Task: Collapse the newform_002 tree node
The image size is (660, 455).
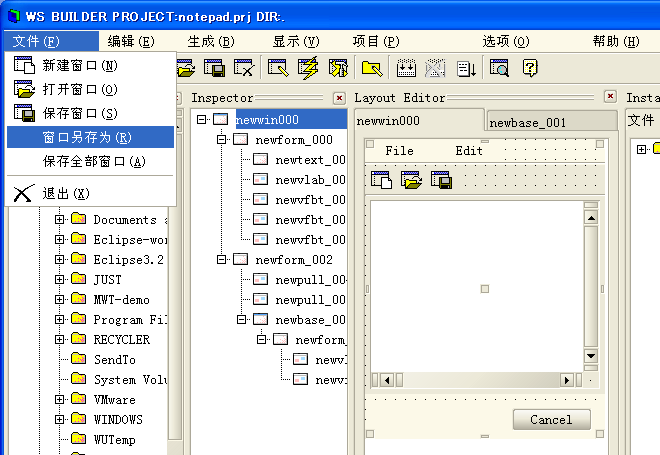Action: coord(221,259)
